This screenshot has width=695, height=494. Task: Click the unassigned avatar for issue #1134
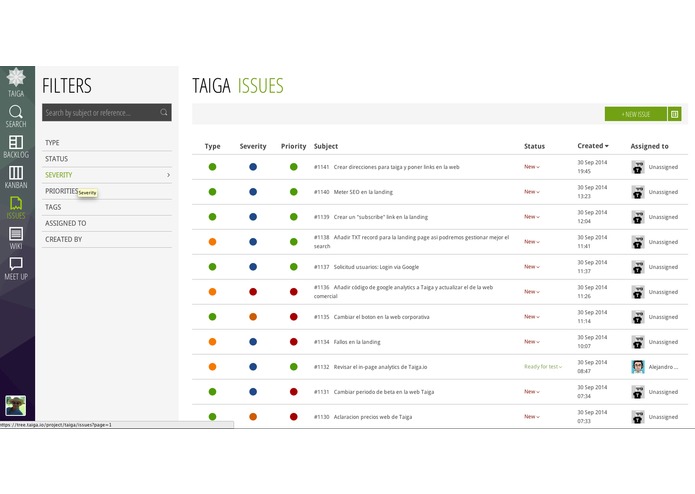click(x=638, y=342)
